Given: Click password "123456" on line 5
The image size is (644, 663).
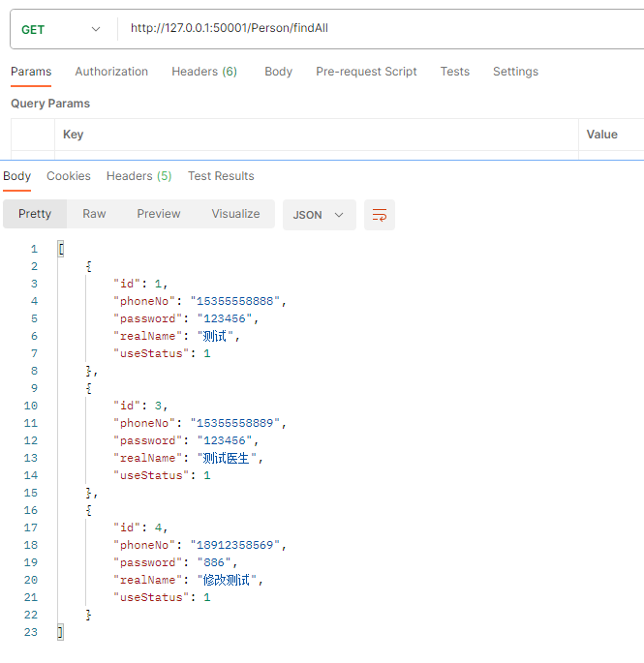Looking at the screenshot, I should 225,318.
